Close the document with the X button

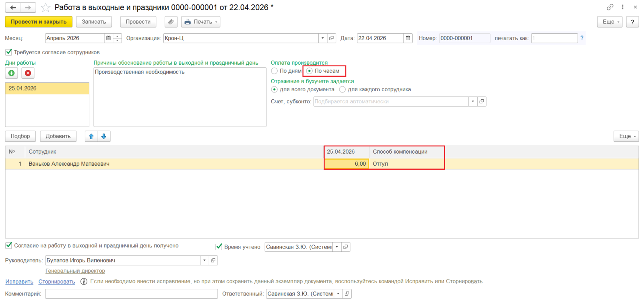[x=635, y=7]
